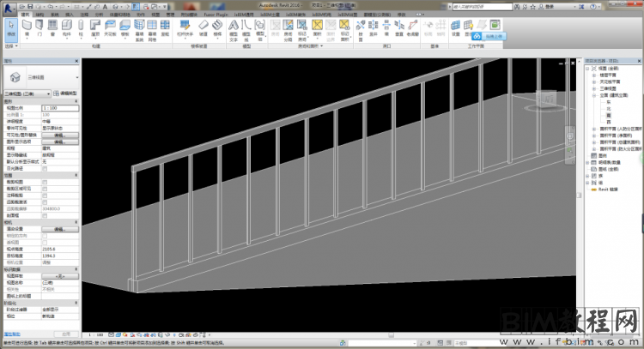Choose the Model Text tool

click(x=234, y=30)
